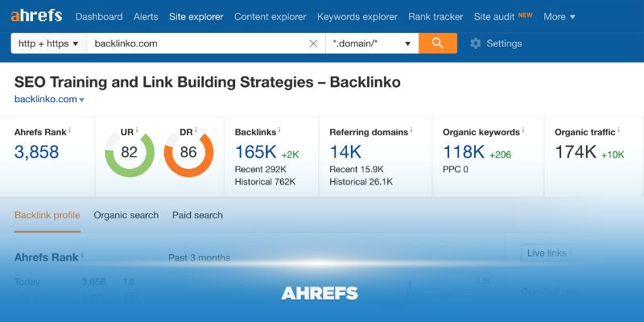Click Ahrefs Rank value 3,858
This screenshot has width=644, height=322.
[x=36, y=152]
